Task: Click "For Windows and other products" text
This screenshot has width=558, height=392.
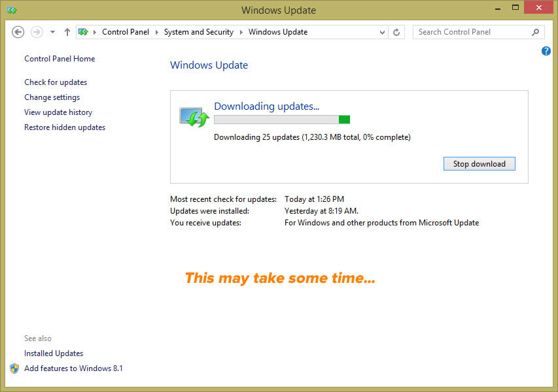Action: click(381, 223)
